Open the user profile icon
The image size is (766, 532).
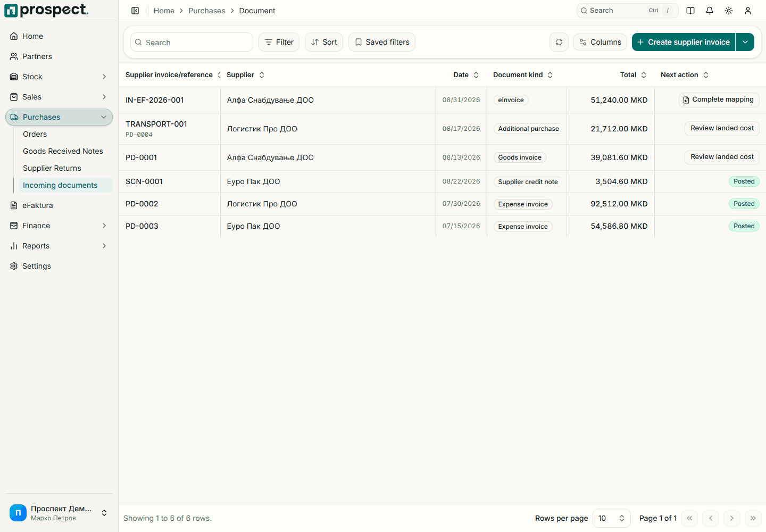point(748,11)
